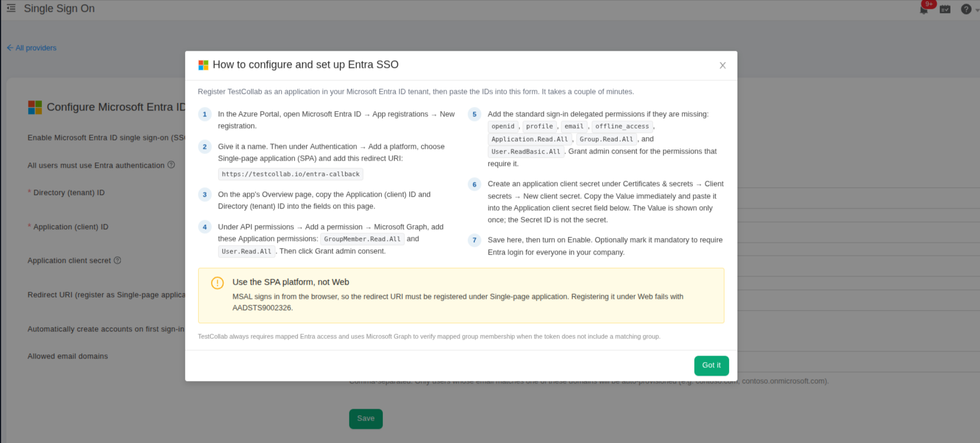Screen dimensions: 980x443
Task: Click the 'Directory (tenant) ID' label
Action: 69,193
